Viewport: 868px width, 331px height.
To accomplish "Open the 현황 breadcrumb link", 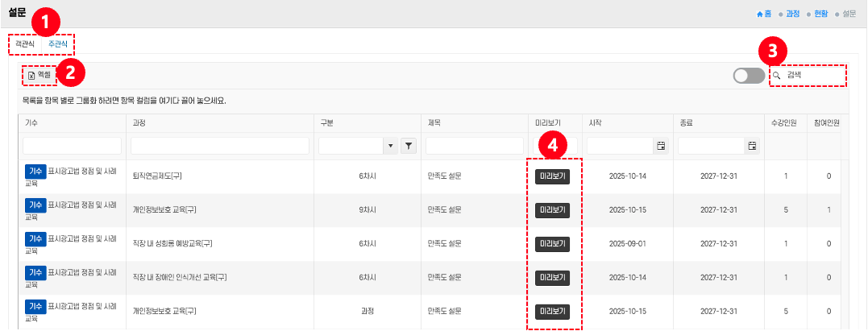I will [820, 14].
